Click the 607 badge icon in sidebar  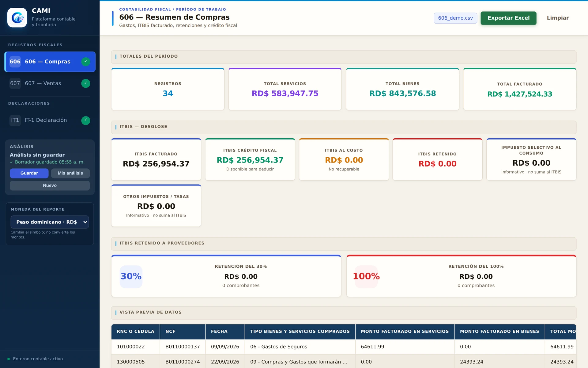[15, 83]
